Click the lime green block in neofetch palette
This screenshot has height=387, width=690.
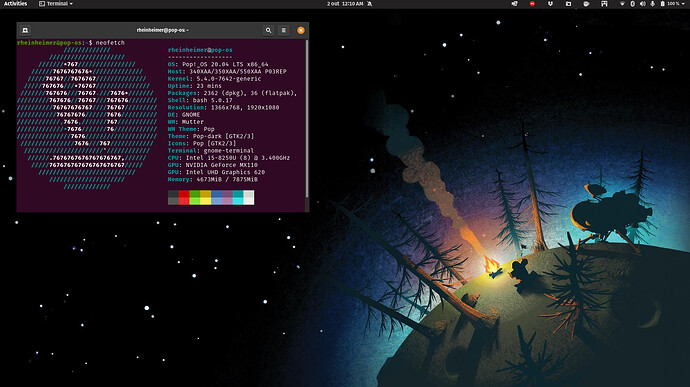(x=195, y=201)
